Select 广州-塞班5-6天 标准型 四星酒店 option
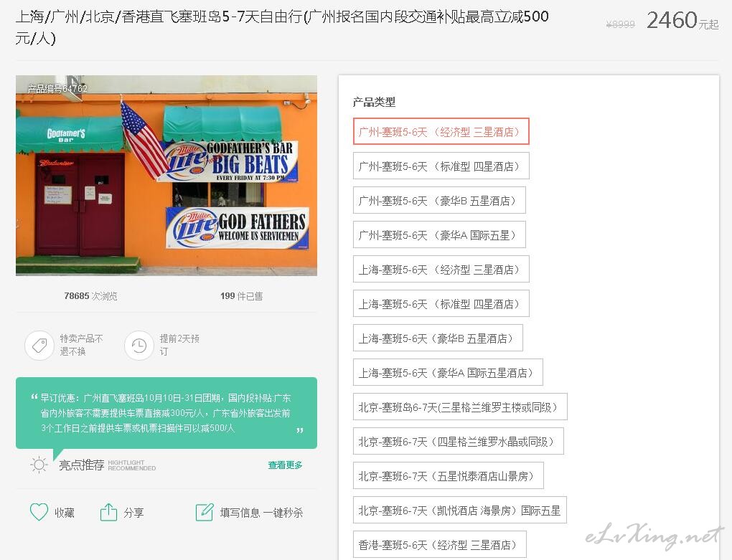 click(441, 166)
